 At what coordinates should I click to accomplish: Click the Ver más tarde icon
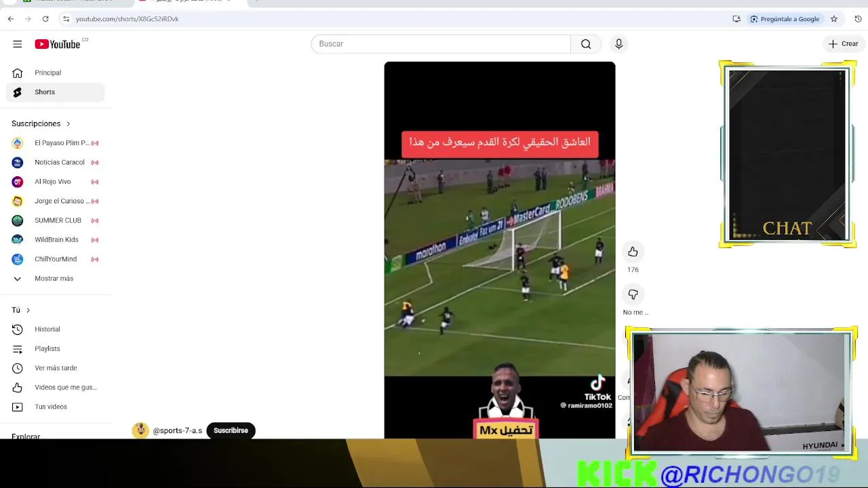pyautogui.click(x=18, y=368)
